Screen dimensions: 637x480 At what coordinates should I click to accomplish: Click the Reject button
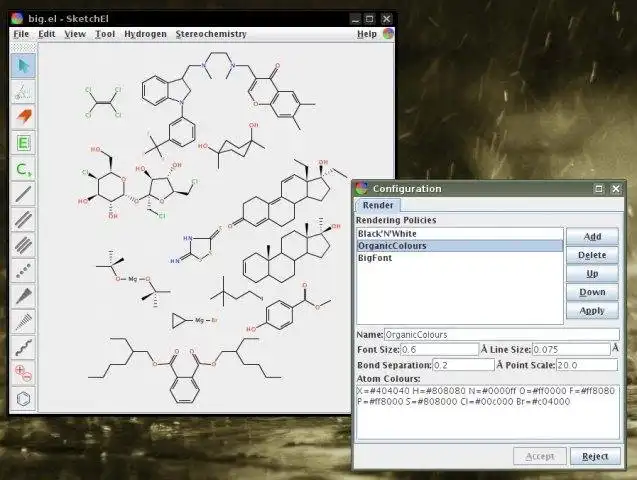595,456
